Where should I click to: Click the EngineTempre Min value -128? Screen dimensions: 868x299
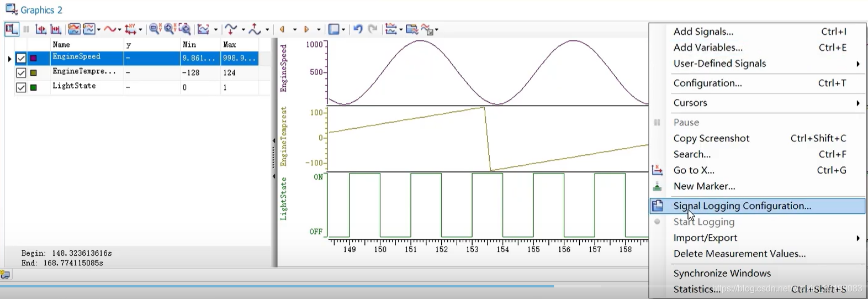click(191, 72)
